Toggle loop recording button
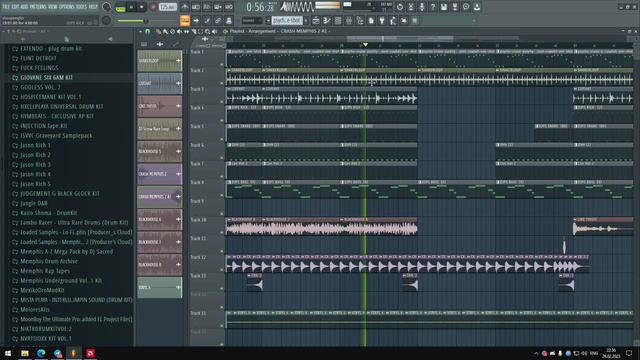The width and height of the screenshot is (640, 360). click(229, 7)
